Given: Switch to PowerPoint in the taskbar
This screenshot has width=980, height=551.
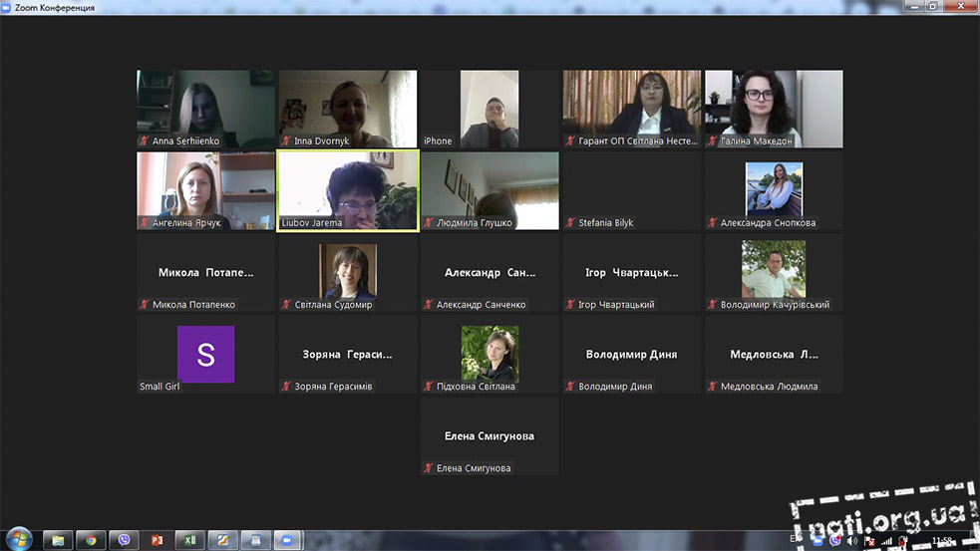Looking at the screenshot, I should pos(157,540).
